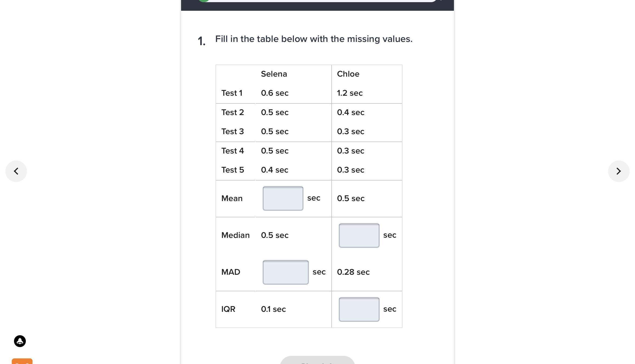This screenshot has height=364, width=635.
Task: Click the green circle in the top bar
Action: [204, 1]
